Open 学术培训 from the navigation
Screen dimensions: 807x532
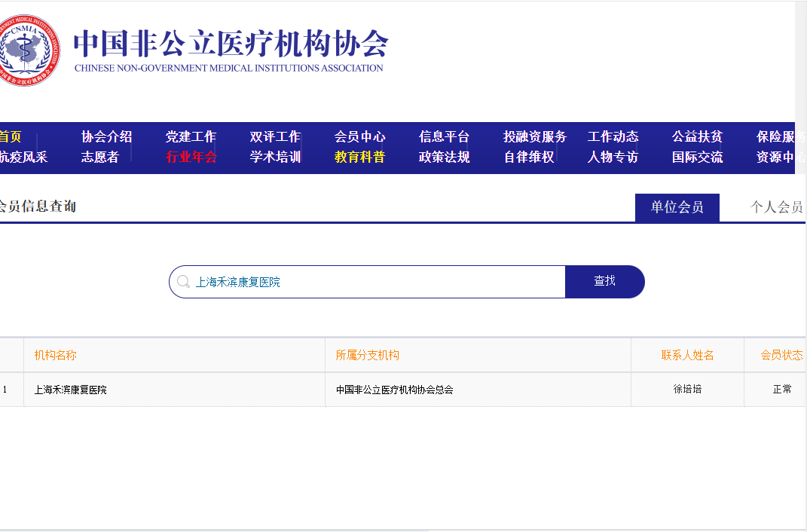[276, 157]
